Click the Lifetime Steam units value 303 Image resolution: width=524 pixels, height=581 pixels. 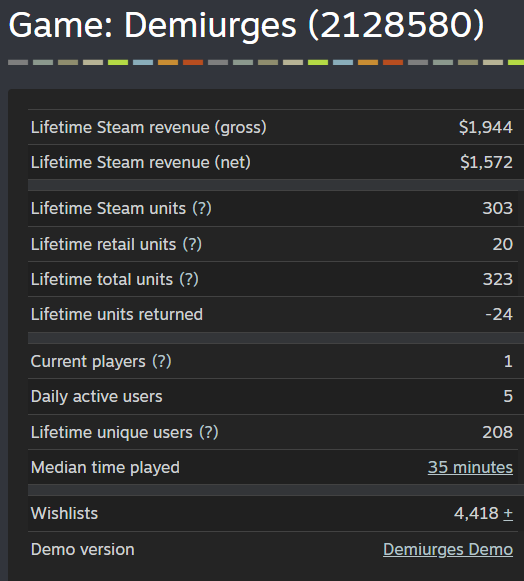click(498, 208)
